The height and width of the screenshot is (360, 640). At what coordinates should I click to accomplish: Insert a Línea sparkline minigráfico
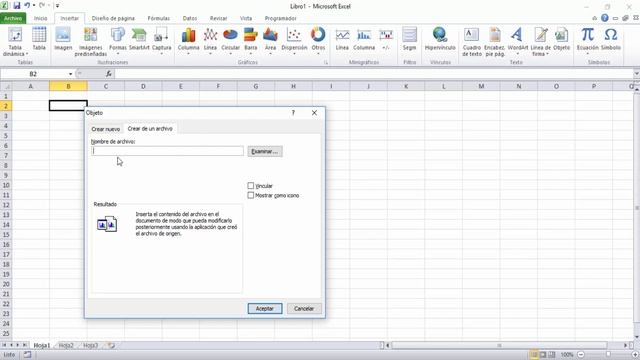tap(342, 39)
